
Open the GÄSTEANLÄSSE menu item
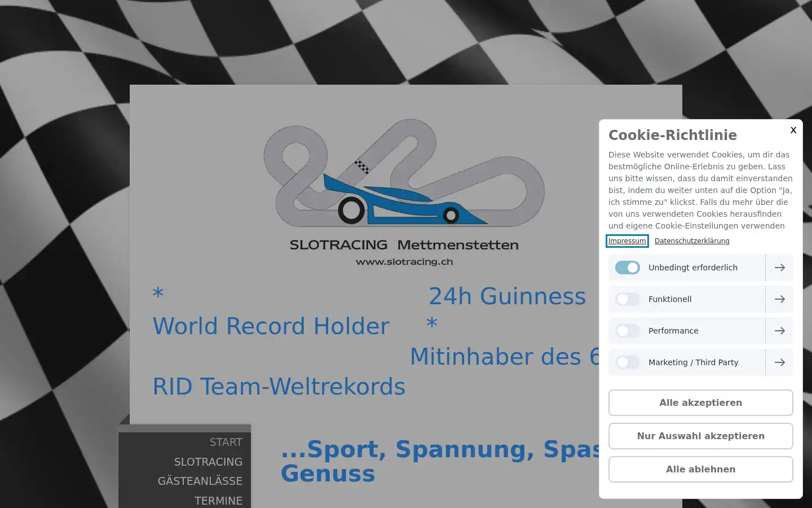click(x=200, y=481)
